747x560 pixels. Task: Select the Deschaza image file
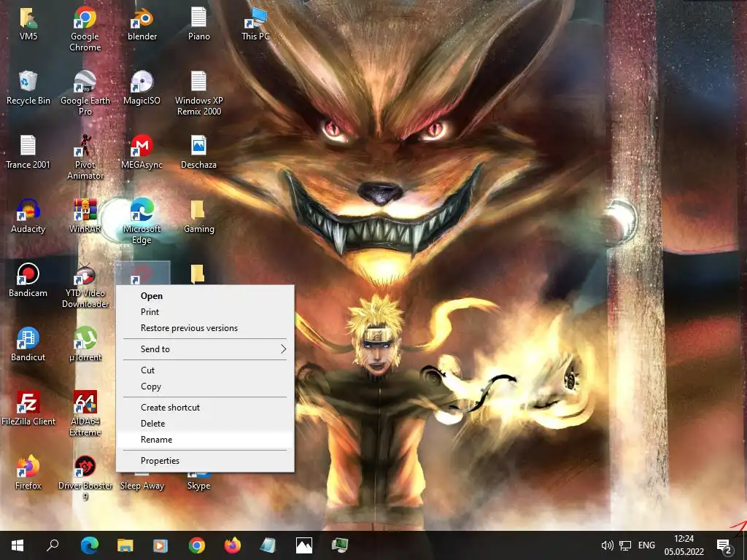pos(198,152)
